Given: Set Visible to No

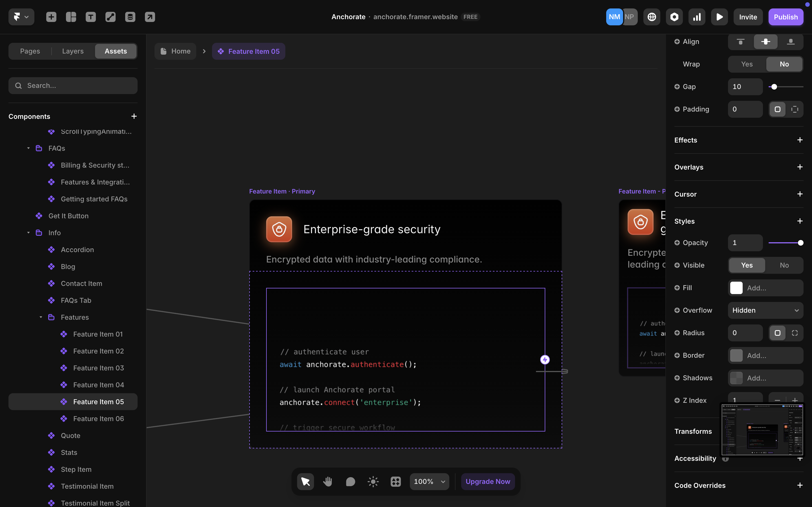Looking at the screenshot, I should point(784,265).
